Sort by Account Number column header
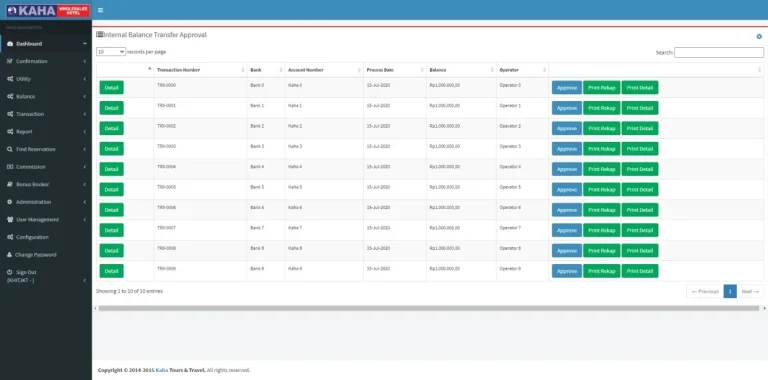This screenshot has width=768, height=380. [x=324, y=70]
